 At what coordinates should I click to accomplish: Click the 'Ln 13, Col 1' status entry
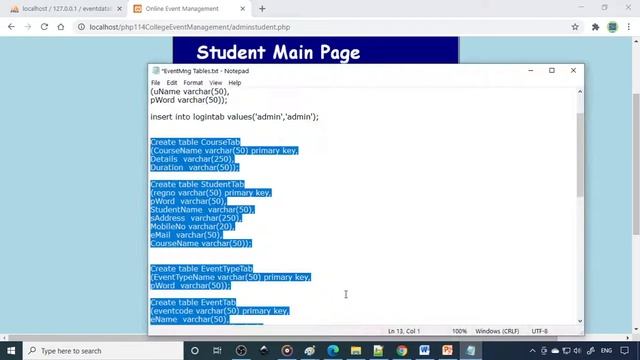(404, 331)
